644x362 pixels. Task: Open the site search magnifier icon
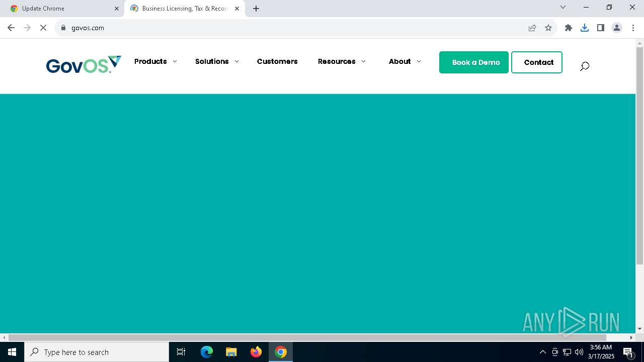pyautogui.click(x=584, y=66)
